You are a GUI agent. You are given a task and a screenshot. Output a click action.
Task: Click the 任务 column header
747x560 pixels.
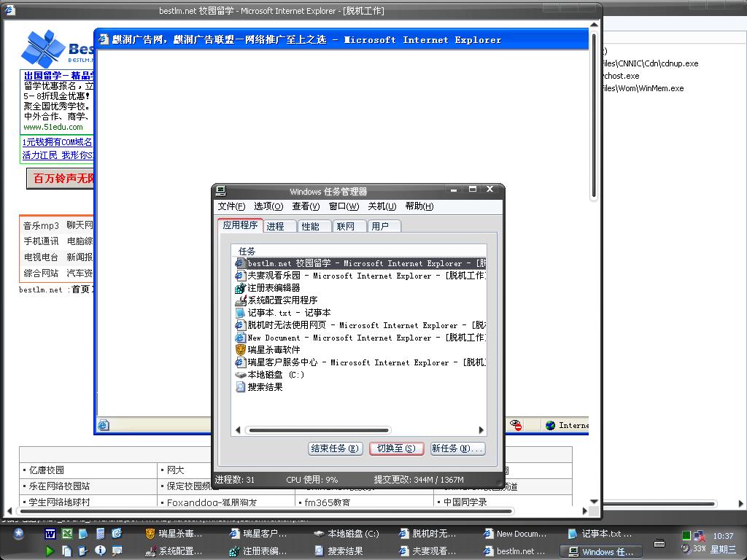tap(359, 251)
